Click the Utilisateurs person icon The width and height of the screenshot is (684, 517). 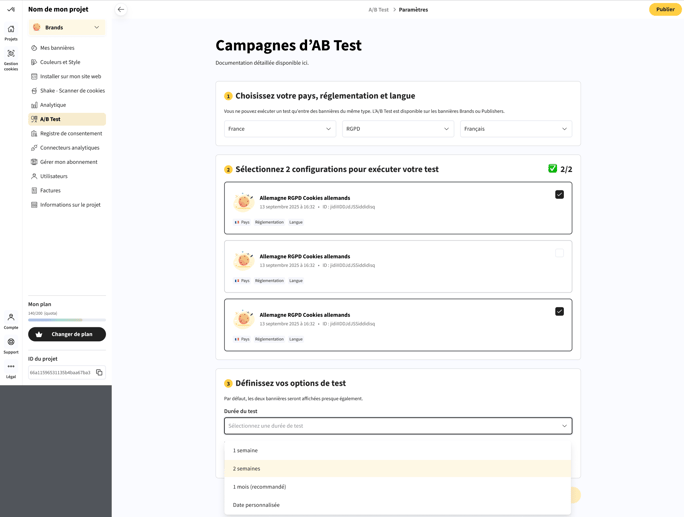34,176
